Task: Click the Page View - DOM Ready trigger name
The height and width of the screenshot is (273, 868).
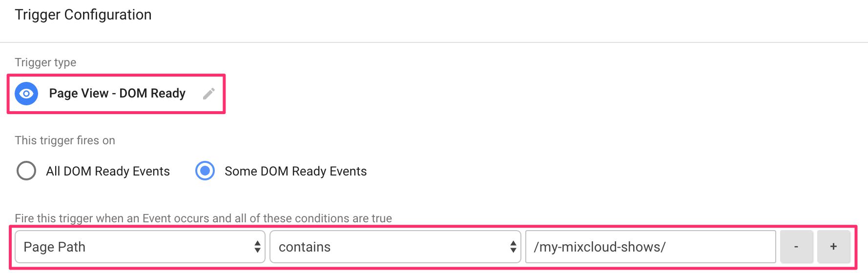Action: point(117,93)
